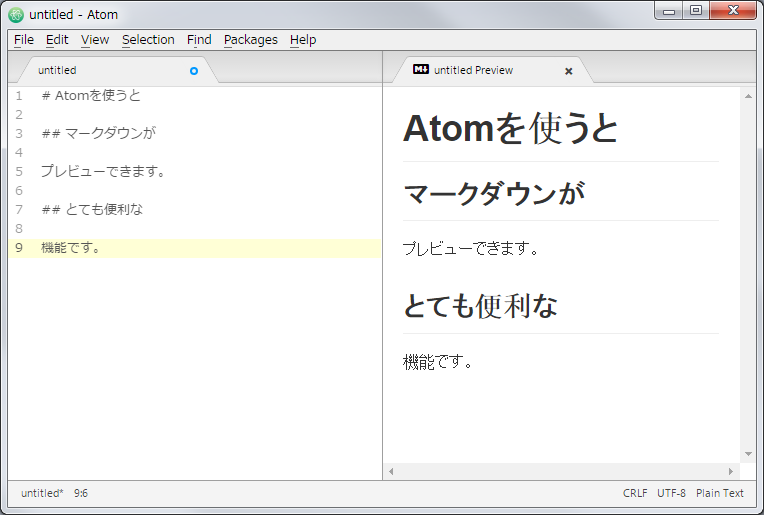Click cursor position 9:6 in status bar
This screenshot has height=515, width=764.
coord(81,493)
